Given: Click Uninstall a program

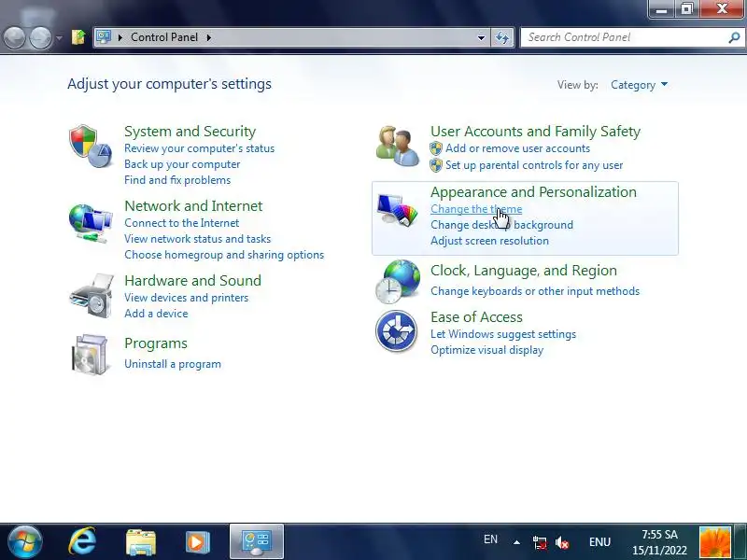Looking at the screenshot, I should pos(173,364).
